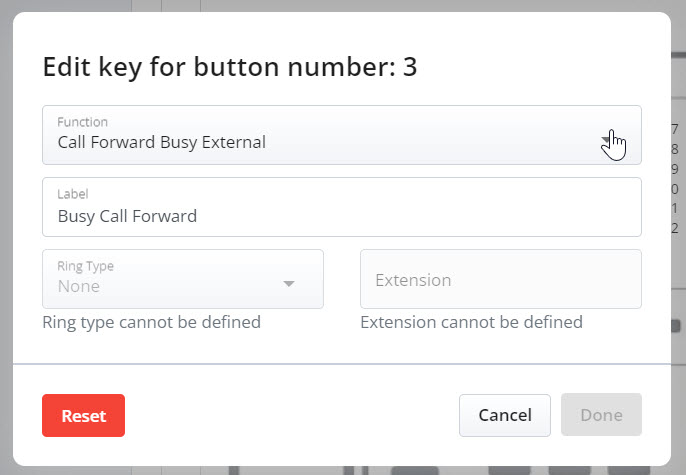
Task: Click the small Label caption text
Action: 73,194
